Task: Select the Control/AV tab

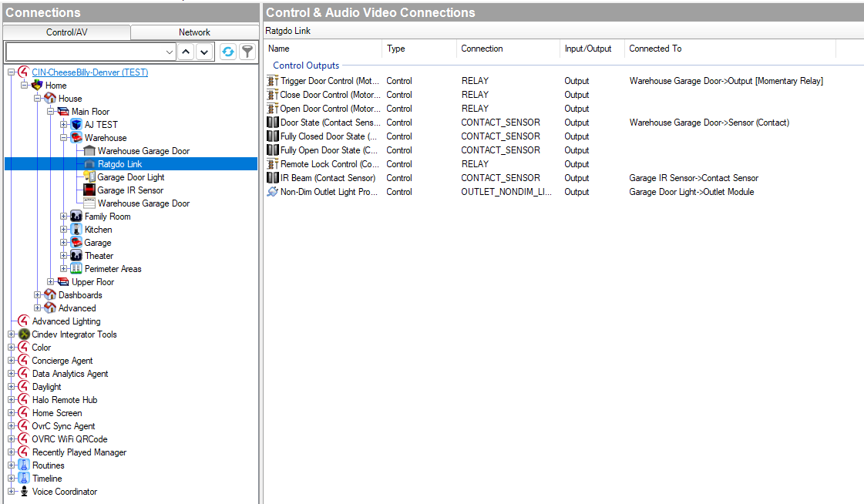Action: click(x=66, y=32)
